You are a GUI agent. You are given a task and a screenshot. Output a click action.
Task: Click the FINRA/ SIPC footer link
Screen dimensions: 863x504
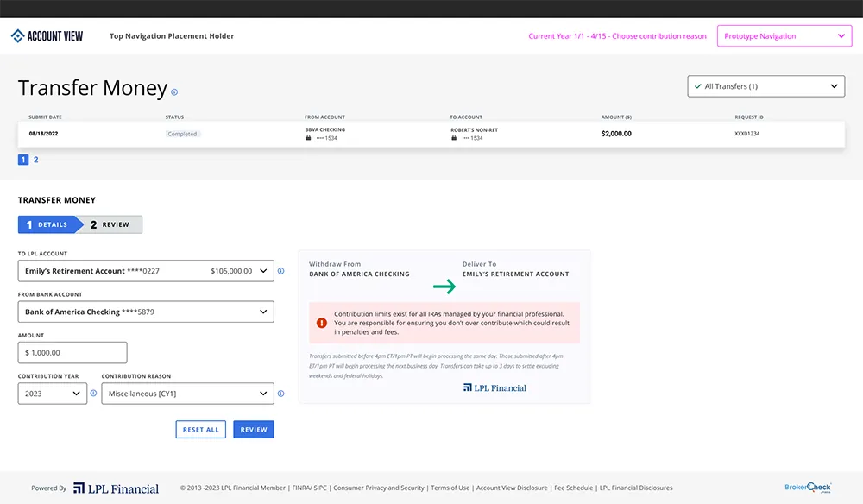click(x=309, y=488)
